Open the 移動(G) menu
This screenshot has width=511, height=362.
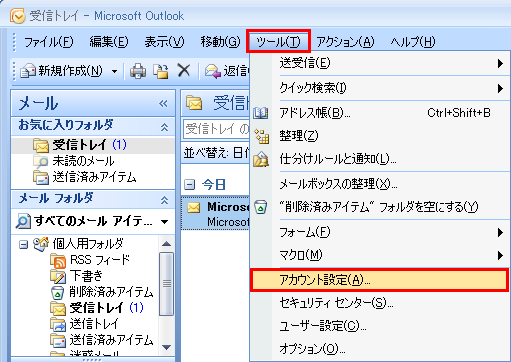click(x=220, y=42)
